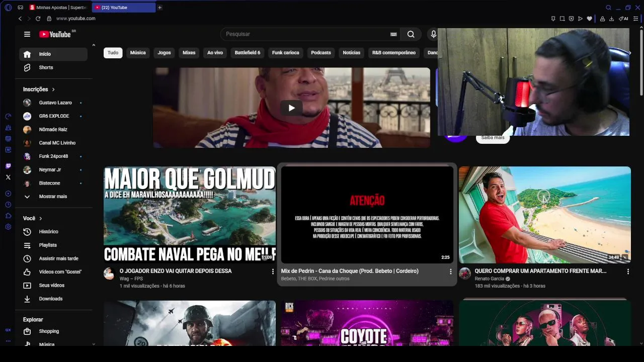Open the player icon in the Opera sidebar

(x=8, y=194)
